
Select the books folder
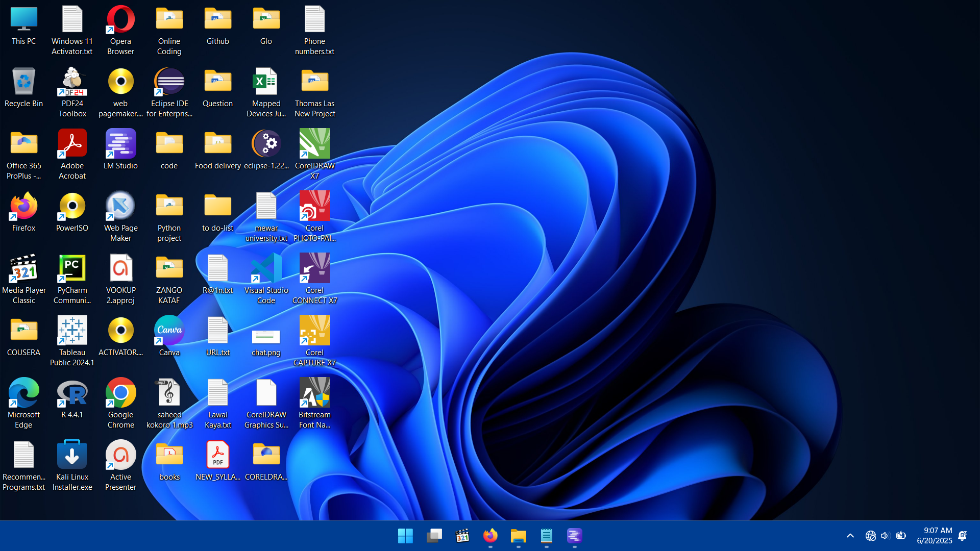[169, 461]
